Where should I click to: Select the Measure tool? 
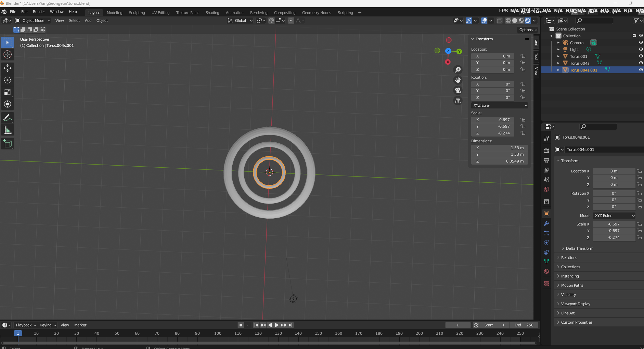8,130
